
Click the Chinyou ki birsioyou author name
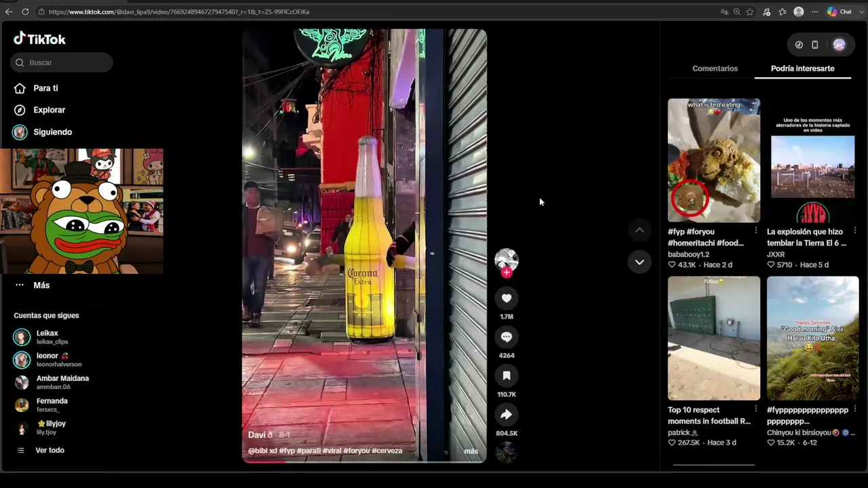[811, 432]
